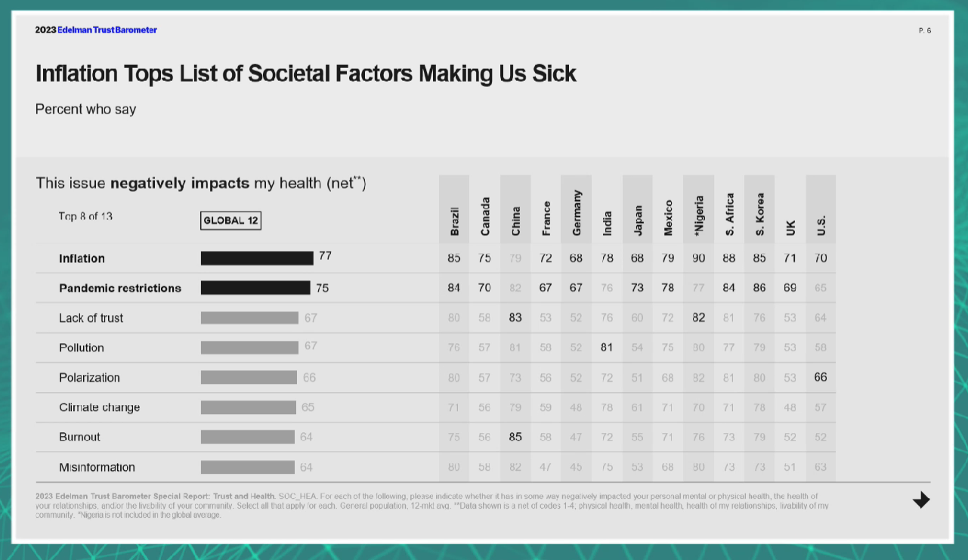Click the black Pandemic restrictions bar

[x=255, y=288]
